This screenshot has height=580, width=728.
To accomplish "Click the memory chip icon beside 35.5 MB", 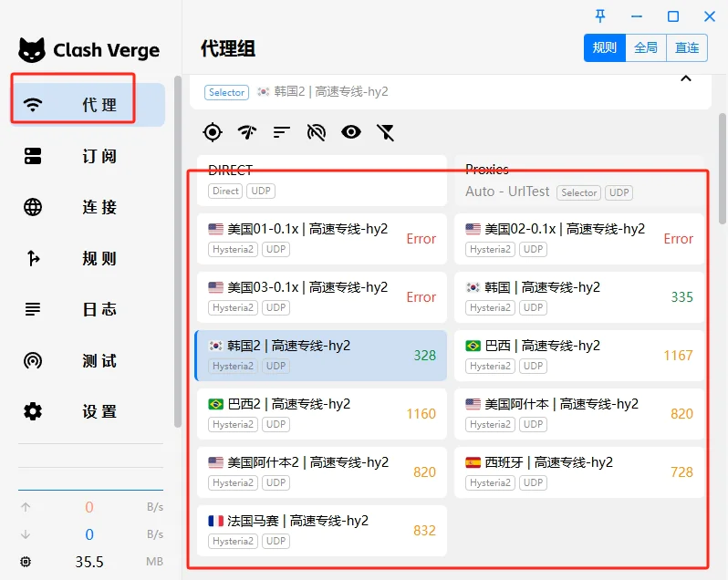I will click(26, 562).
